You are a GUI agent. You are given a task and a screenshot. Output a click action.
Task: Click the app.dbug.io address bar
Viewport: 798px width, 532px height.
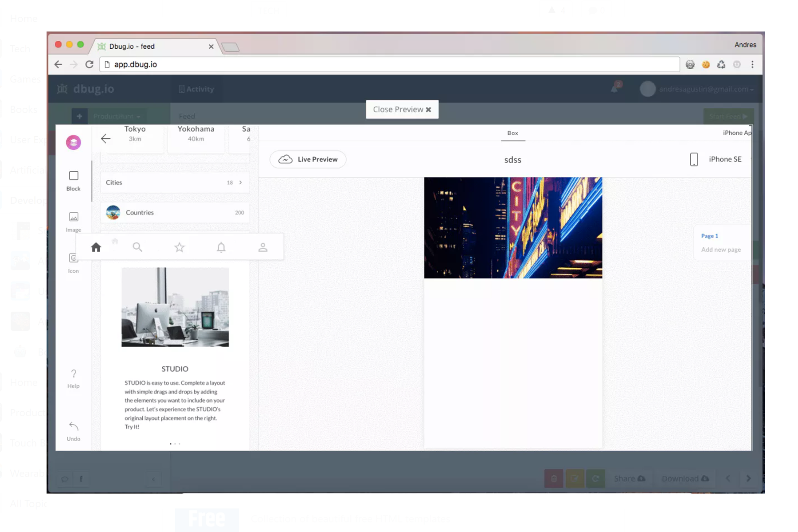tap(389, 64)
